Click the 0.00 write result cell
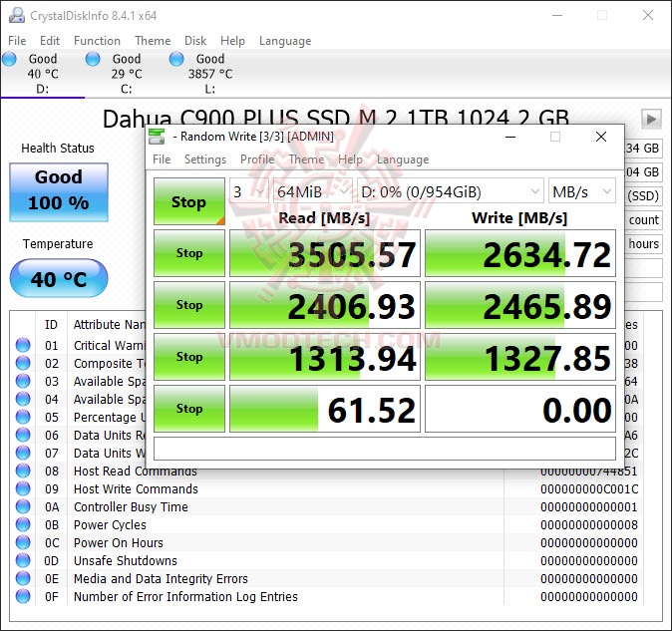Image resolution: width=672 pixels, height=631 pixels. tap(520, 409)
